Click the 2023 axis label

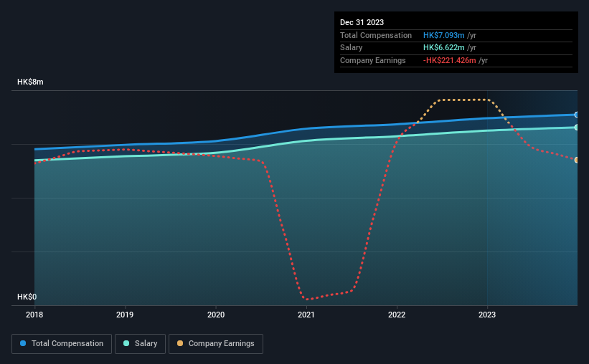487,315
